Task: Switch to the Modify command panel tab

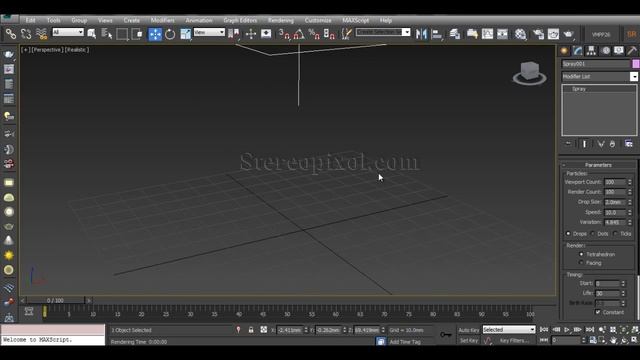Action: 578,51
